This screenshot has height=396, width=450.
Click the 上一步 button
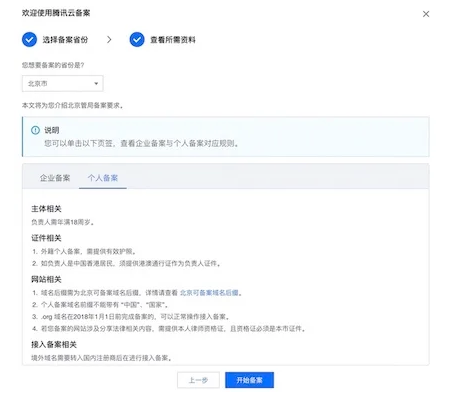pyautogui.click(x=198, y=380)
